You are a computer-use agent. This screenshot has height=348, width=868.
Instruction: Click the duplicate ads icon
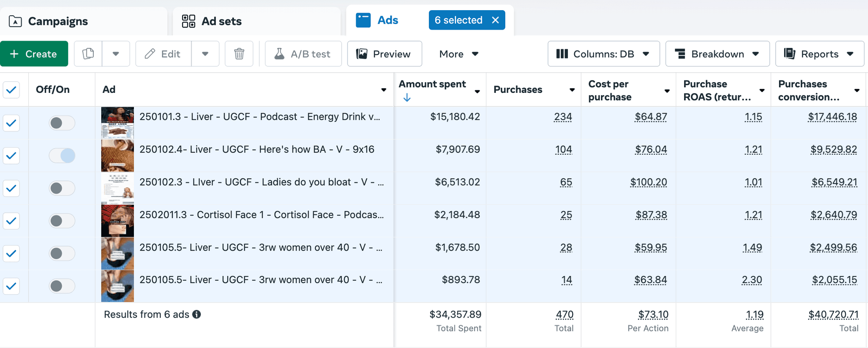click(88, 54)
